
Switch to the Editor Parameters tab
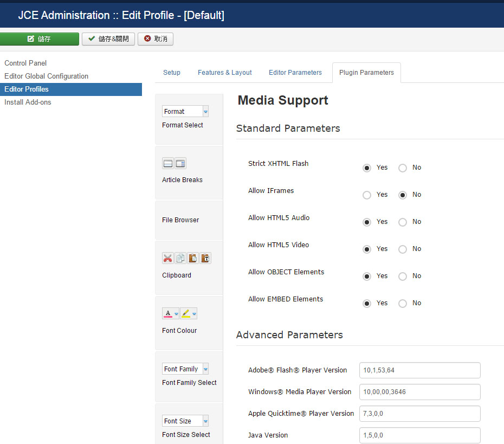(295, 73)
